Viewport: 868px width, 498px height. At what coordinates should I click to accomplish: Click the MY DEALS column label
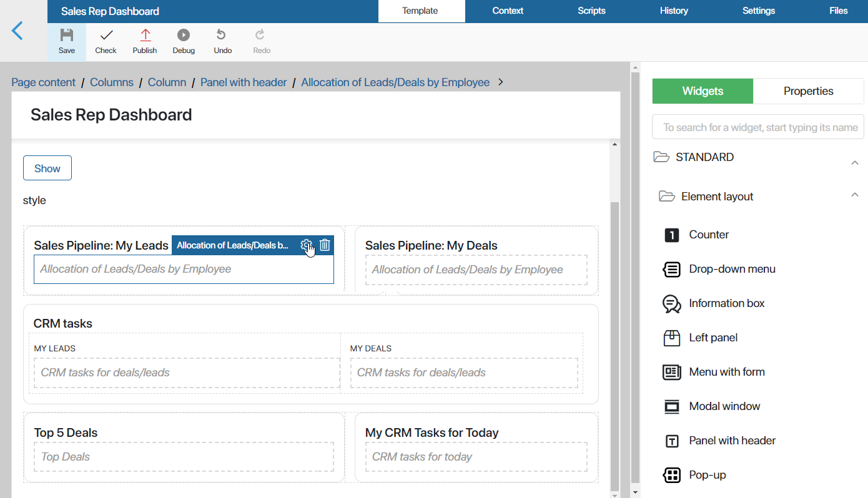371,348
